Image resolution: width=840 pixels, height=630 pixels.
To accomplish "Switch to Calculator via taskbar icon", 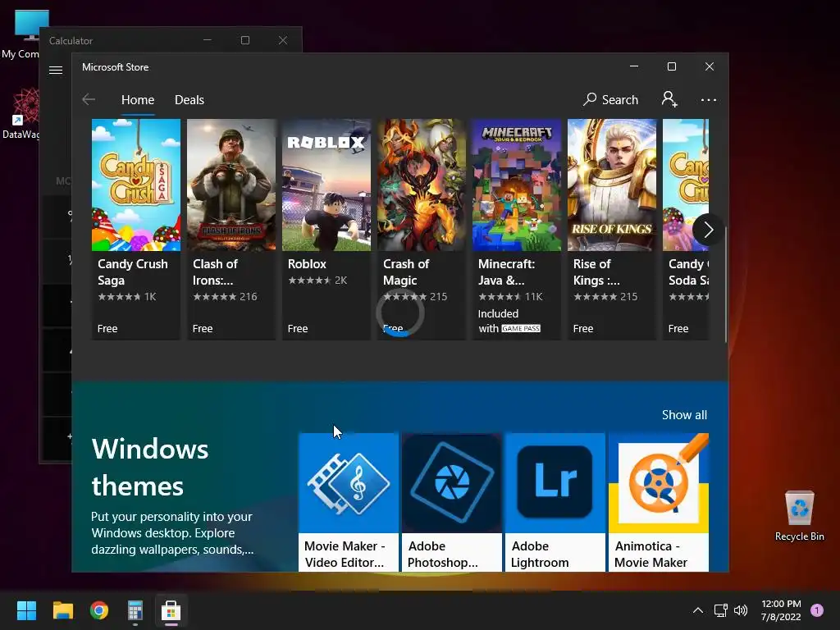I will 135,610.
